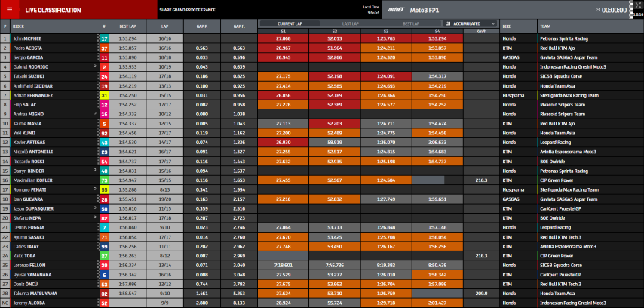Image resolution: width=644 pixels, height=308 pixels.
Task: Sort by the LAP column header
Action: click(164, 26)
